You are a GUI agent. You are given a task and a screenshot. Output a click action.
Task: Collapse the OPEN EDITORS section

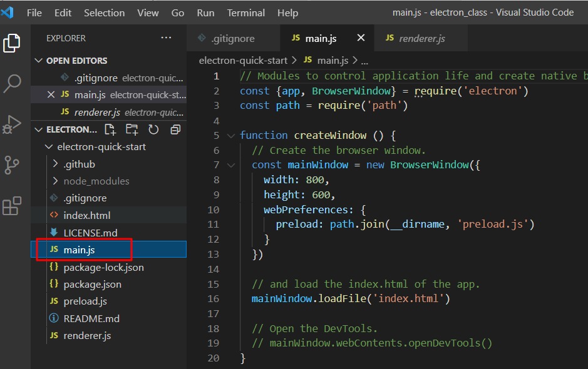[x=38, y=60]
